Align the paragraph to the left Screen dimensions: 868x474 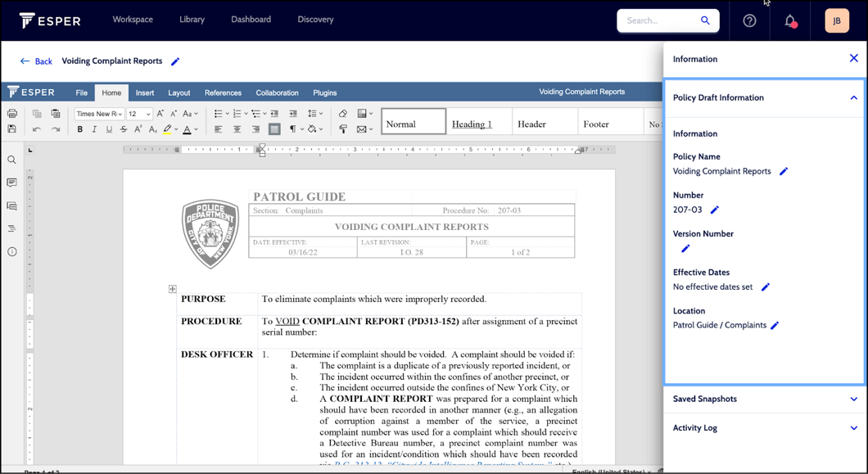218,129
